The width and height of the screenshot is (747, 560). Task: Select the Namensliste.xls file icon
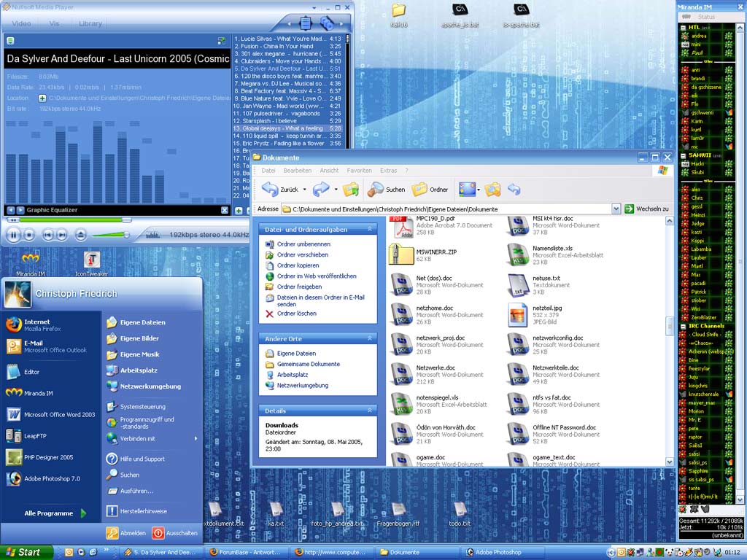517,254
